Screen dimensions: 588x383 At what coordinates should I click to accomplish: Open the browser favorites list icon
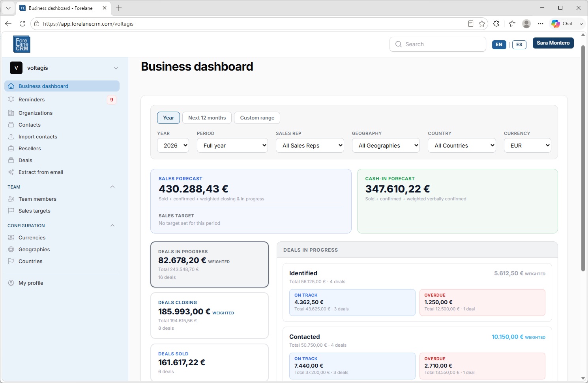[x=512, y=24]
